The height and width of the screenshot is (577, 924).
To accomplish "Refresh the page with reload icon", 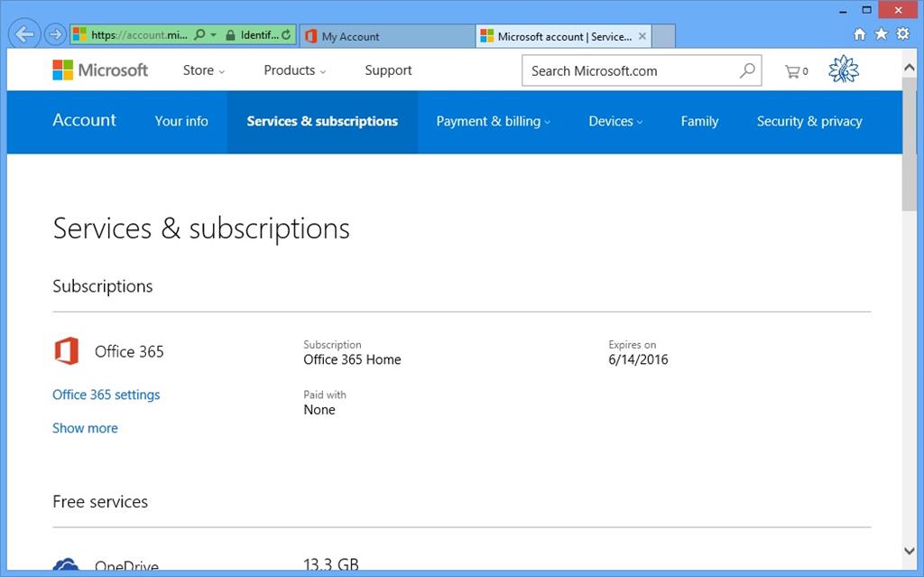I will tap(286, 35).
